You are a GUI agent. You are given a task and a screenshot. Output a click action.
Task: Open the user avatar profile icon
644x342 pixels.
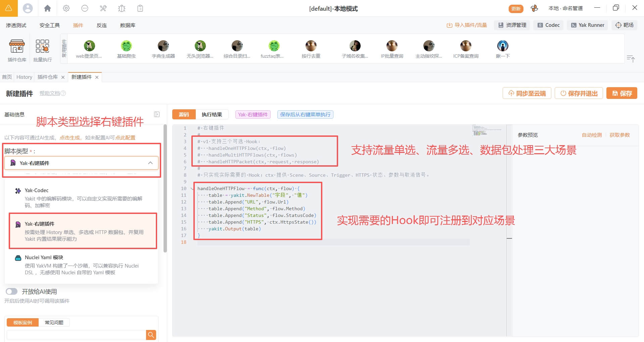click(x=28, y=8)
